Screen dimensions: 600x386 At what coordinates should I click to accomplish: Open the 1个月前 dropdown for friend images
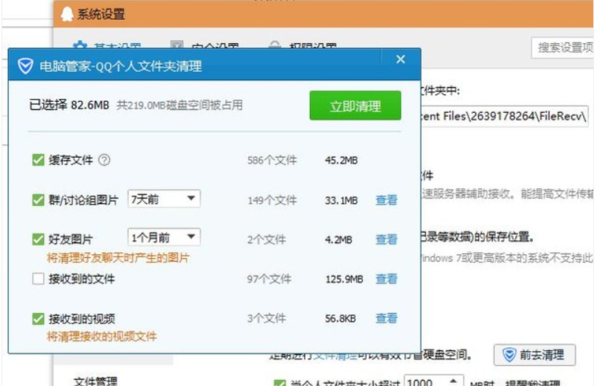point(164,238)
